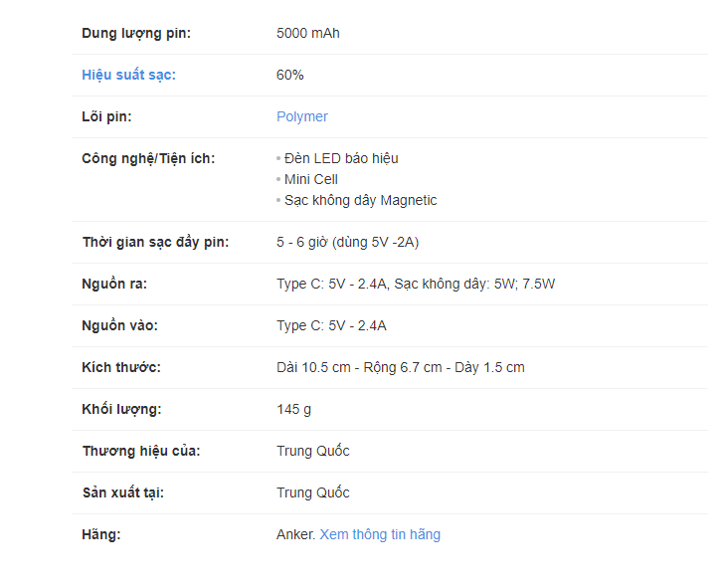Select 'Đèn LED báo hiệu' feature item
This screenshot has height=588, width=728.
coord(341,158)
